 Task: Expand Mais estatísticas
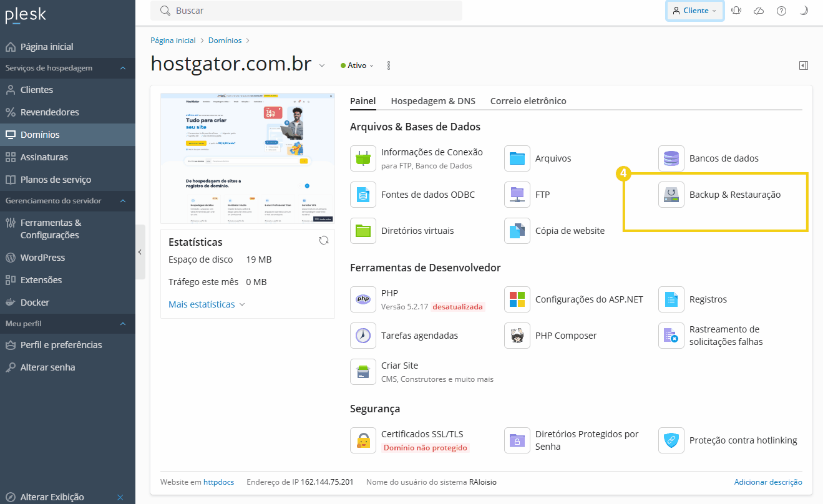point(207,304)
